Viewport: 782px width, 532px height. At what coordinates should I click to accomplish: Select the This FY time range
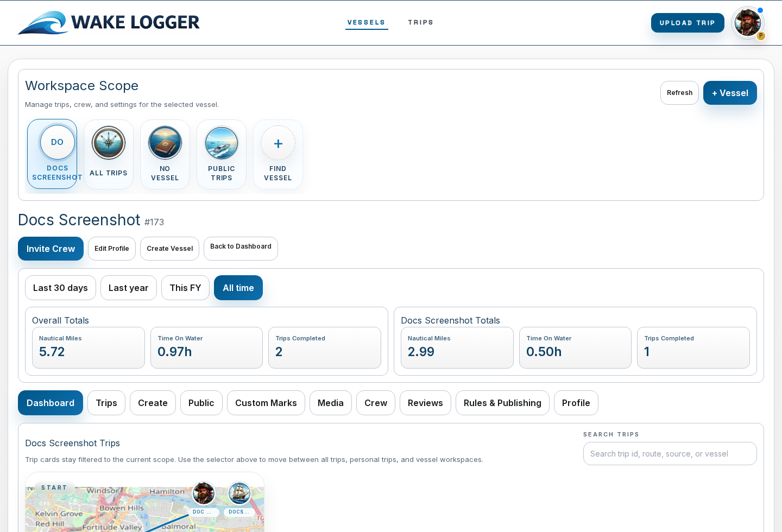point(185,288)
